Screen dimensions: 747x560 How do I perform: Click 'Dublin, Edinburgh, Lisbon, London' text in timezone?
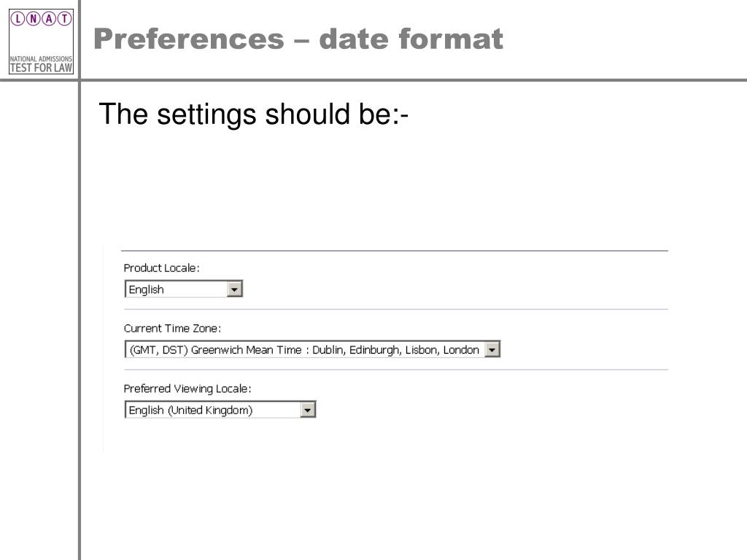tap(395, 350)
